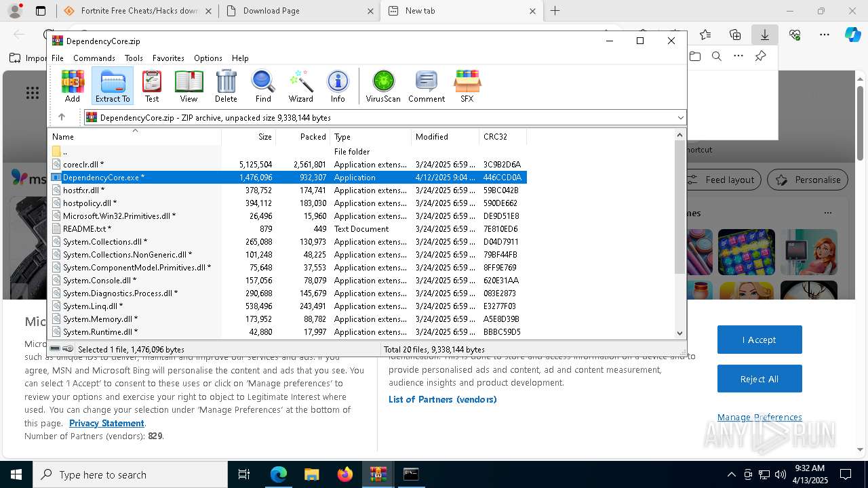The width and height of the screenshot is (868, 488).
Task: Open the Help menu
Action: click(240, 58)
